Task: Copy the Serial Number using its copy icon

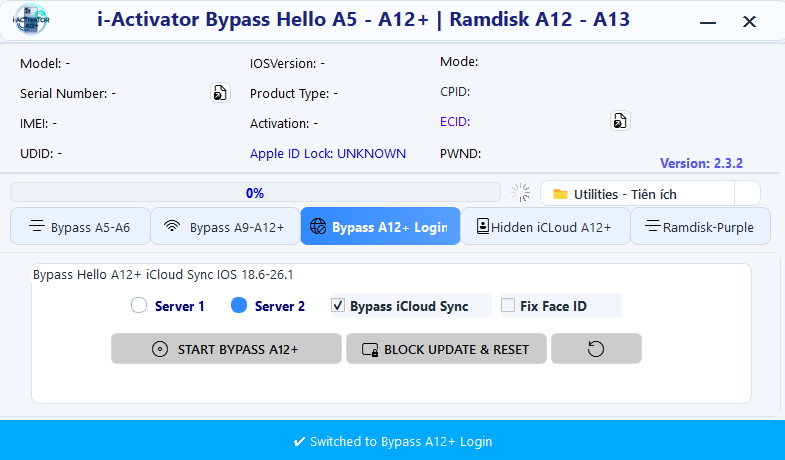Action: pos(220,93)
